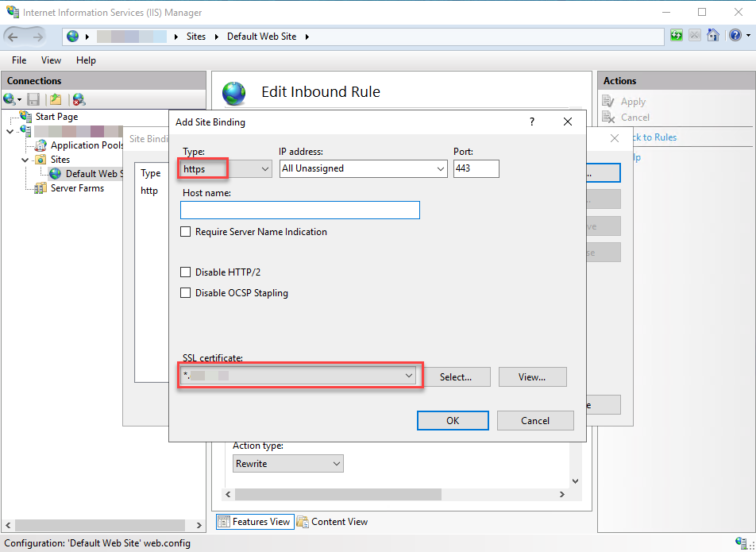The image size is (756, 552).
Task: Click the blue Help question mark icon
Action: (735, 35)
